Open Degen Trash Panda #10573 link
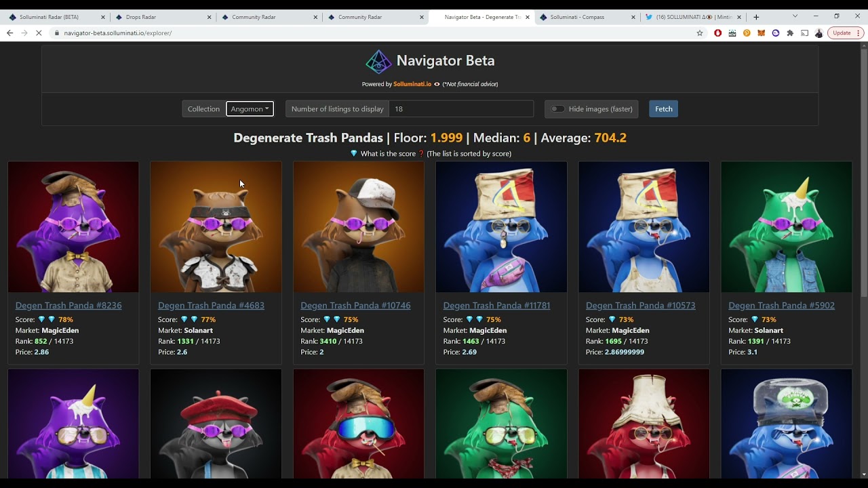 pos(641,306)
